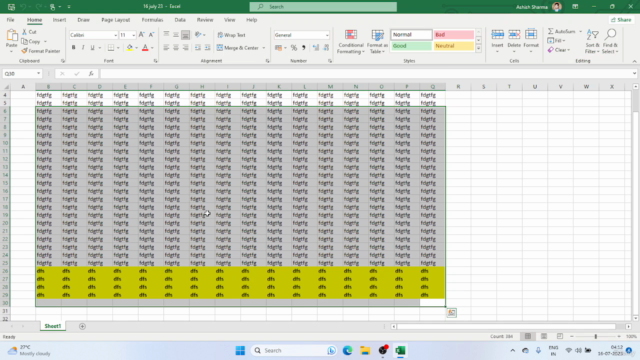Viewport: 640px width, 360px height.
Task: Increase font size with large A
Action: (x=142, y=35)
